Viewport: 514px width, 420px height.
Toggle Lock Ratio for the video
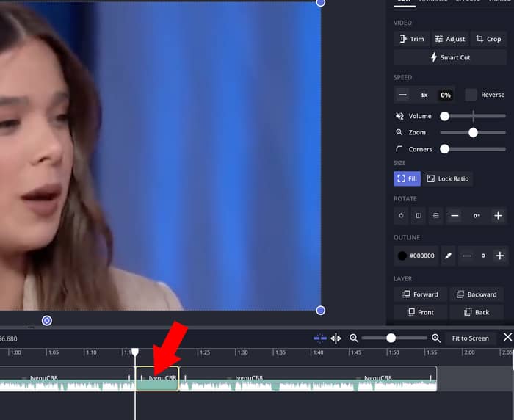pyautogui.click(x=447, y=178)
